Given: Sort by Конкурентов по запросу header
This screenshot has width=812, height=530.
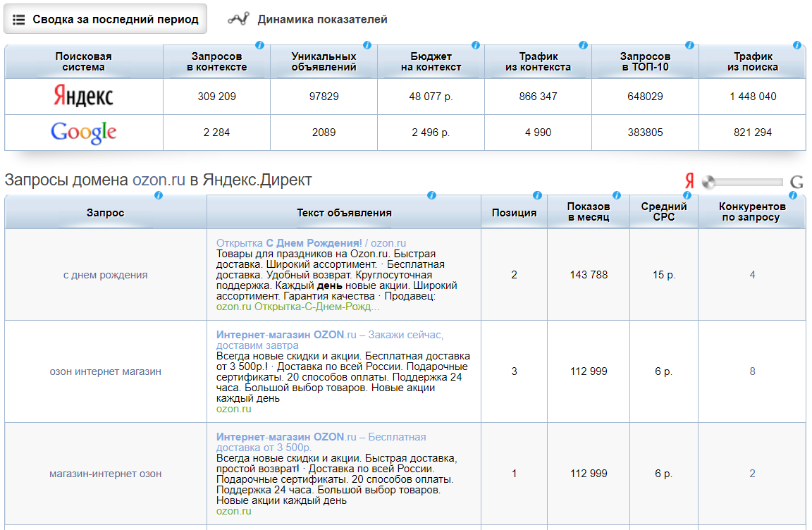Looking at the screenshot, I should click(752, 211).
